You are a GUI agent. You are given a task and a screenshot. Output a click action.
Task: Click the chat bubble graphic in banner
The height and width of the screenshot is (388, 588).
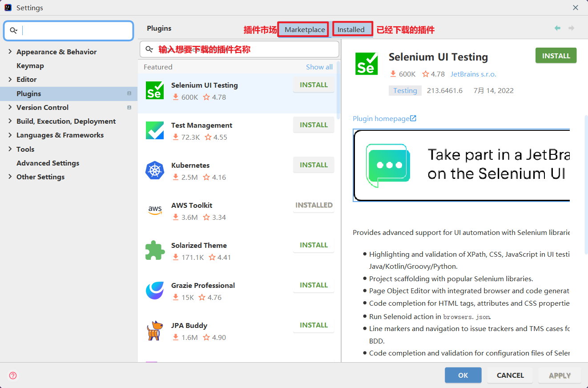[x=388, y=166]
